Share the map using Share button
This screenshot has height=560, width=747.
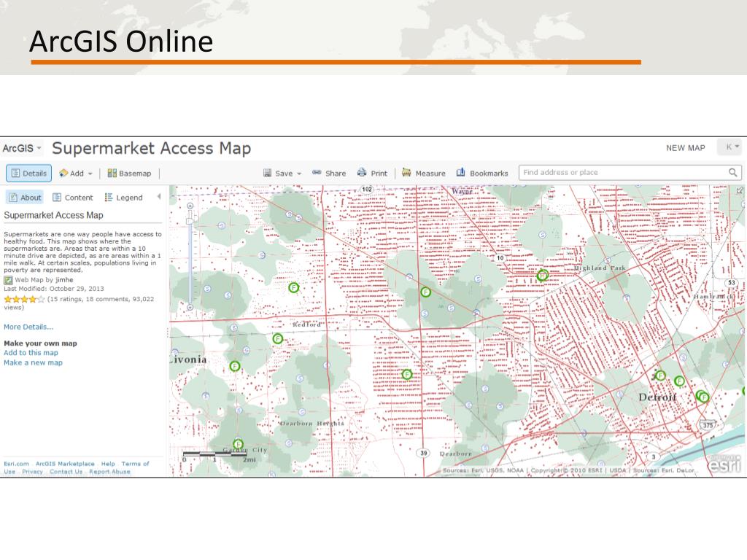tap(329, 174)
